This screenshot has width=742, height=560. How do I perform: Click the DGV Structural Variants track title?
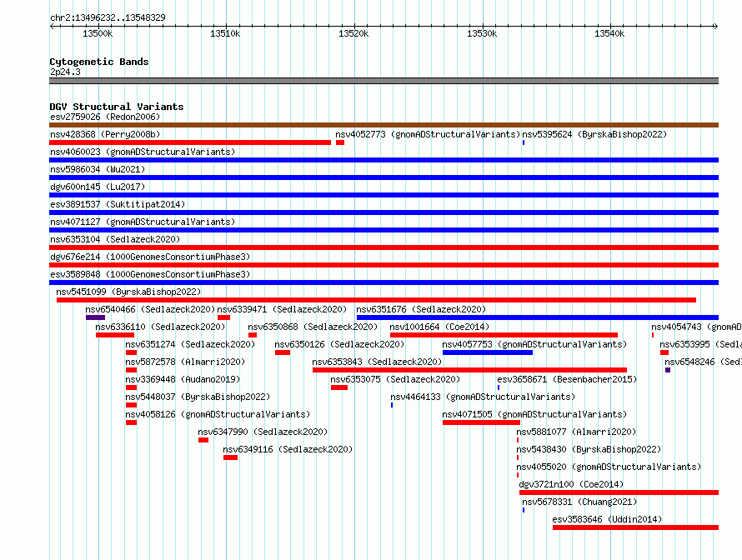(x=117, y=107)
